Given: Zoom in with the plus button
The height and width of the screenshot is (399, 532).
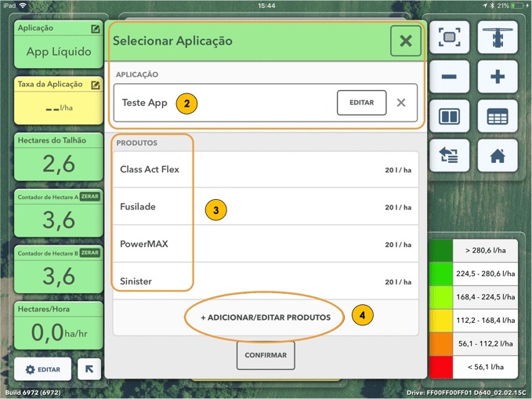Looking at the screenshot, I should tap(497, 78).
